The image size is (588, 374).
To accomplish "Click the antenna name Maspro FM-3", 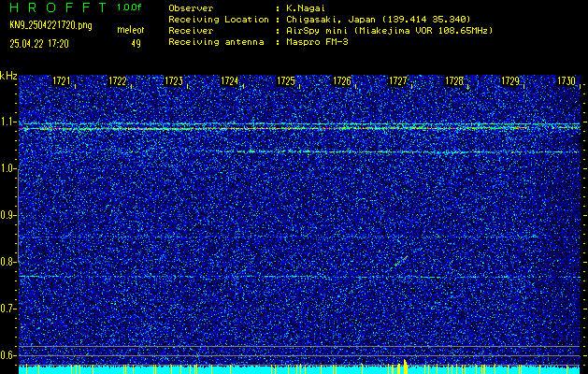I will click(x=317, y=42).
